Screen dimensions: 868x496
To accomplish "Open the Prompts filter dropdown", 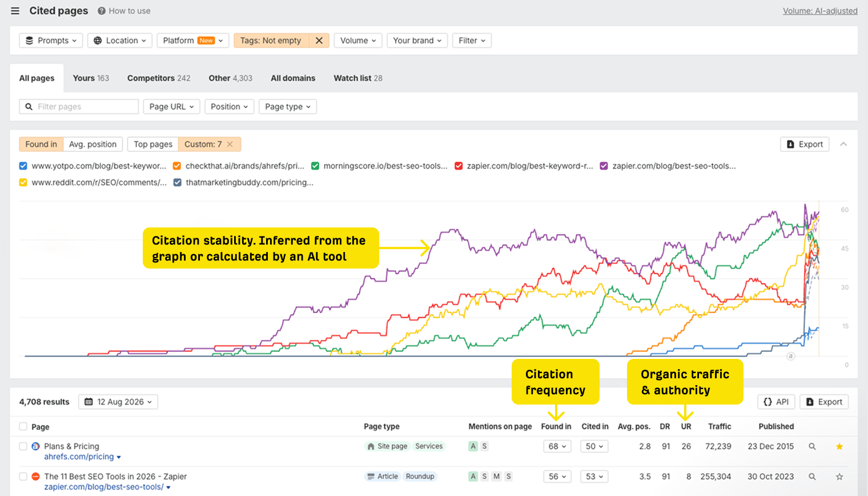I will [x=51, y=41].
